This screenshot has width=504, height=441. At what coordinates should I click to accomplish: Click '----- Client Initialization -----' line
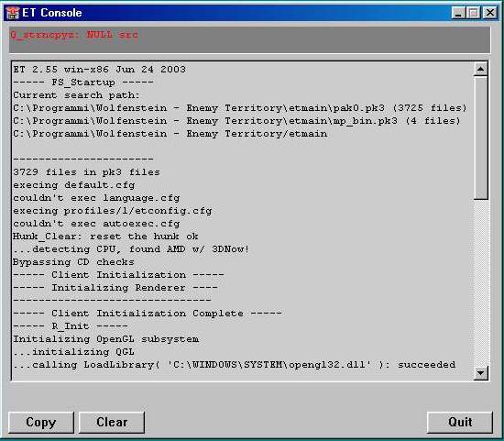point(118,275)
